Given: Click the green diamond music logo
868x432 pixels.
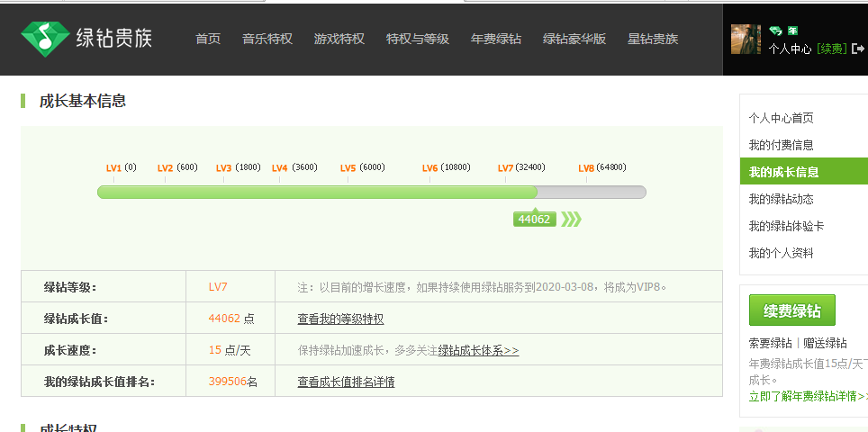Looking at the screenshot, I should coord(45,39).
